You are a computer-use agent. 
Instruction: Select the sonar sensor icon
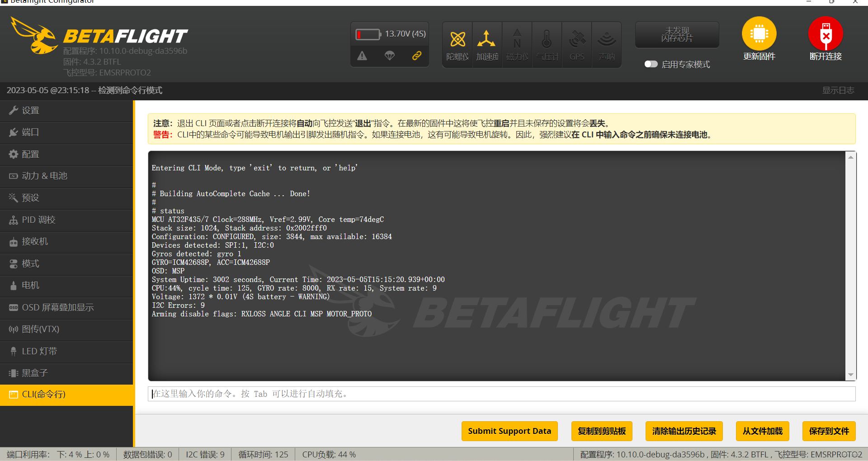coord(607,45)
